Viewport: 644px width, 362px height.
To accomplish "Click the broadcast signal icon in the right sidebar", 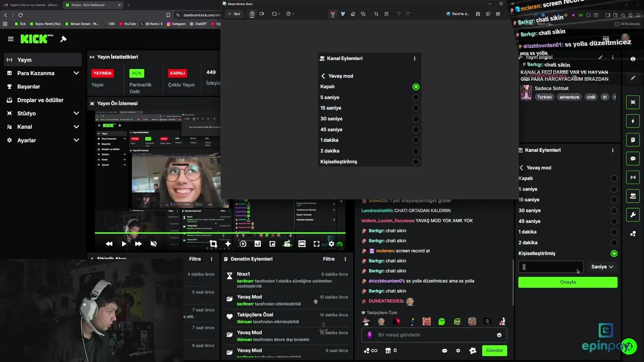I will coord(633,177).
